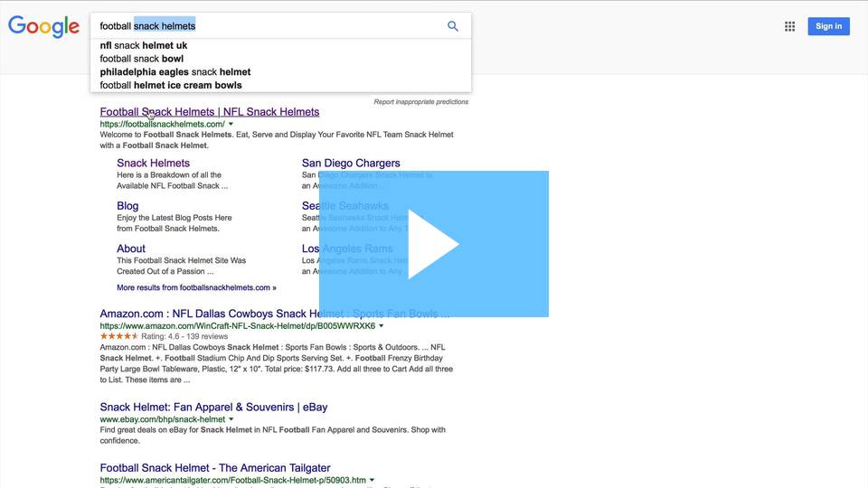868x488 pixels.
Task: Click 'This Football Snack Helmet Site Was' snippet
Action: tap(181, 260)
